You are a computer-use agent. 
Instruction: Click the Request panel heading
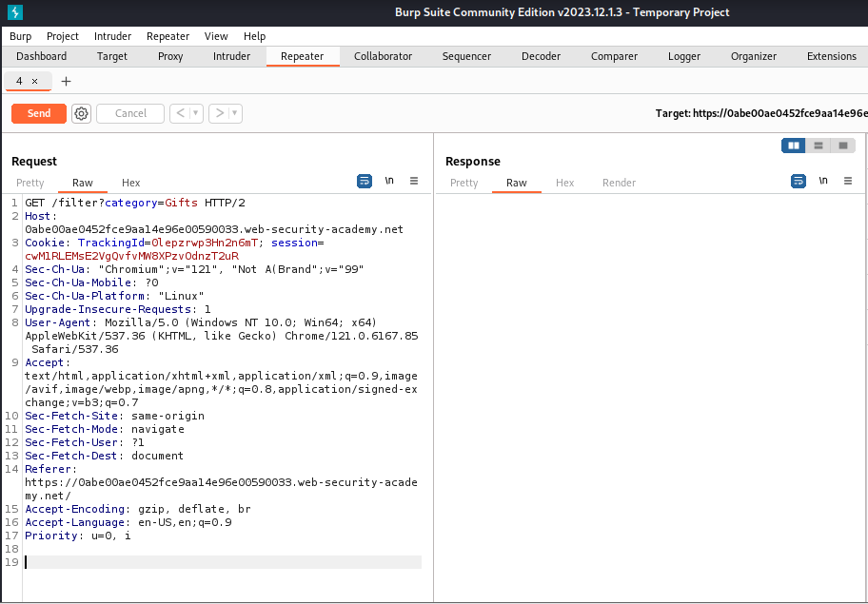pos(34,162)
